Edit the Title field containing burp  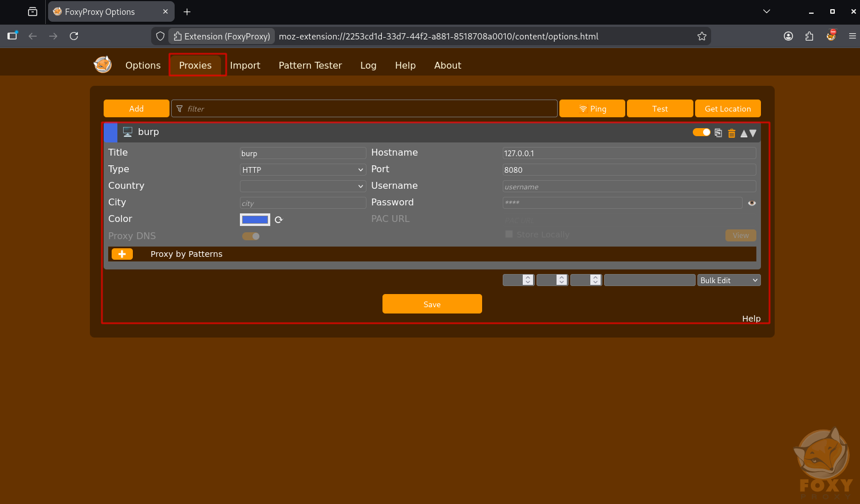point(303,153)
